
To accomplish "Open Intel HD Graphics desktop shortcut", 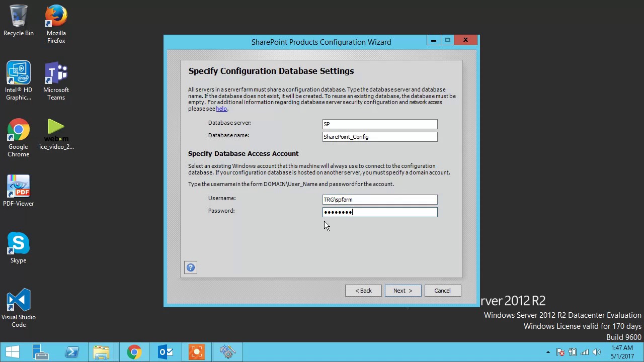I will (x=19, y=81).
